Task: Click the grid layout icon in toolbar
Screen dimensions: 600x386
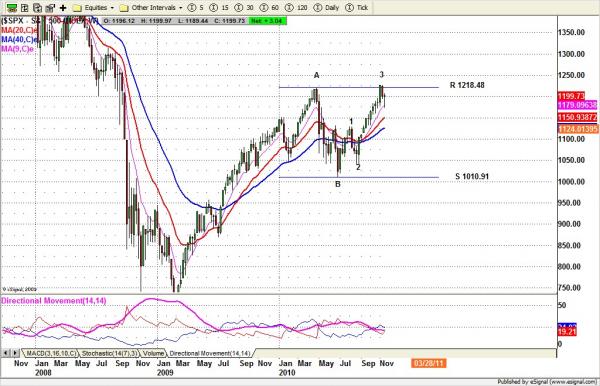Action: [x=24, y=8]
